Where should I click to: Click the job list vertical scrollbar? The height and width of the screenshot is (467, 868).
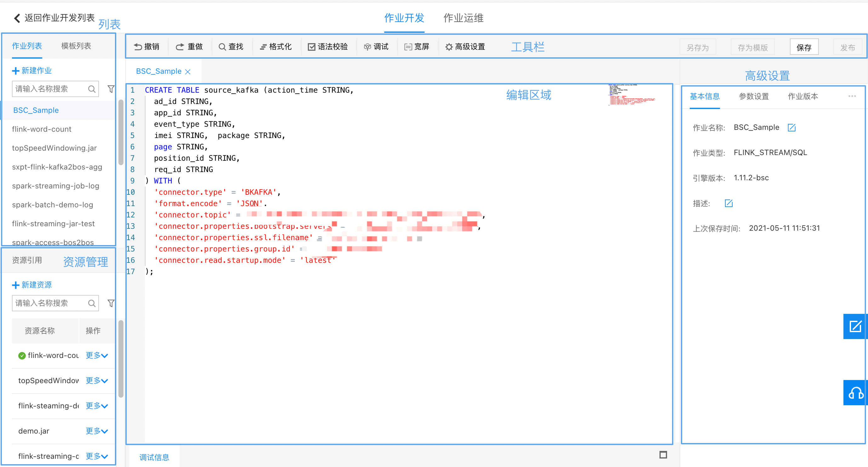(121, 132)
